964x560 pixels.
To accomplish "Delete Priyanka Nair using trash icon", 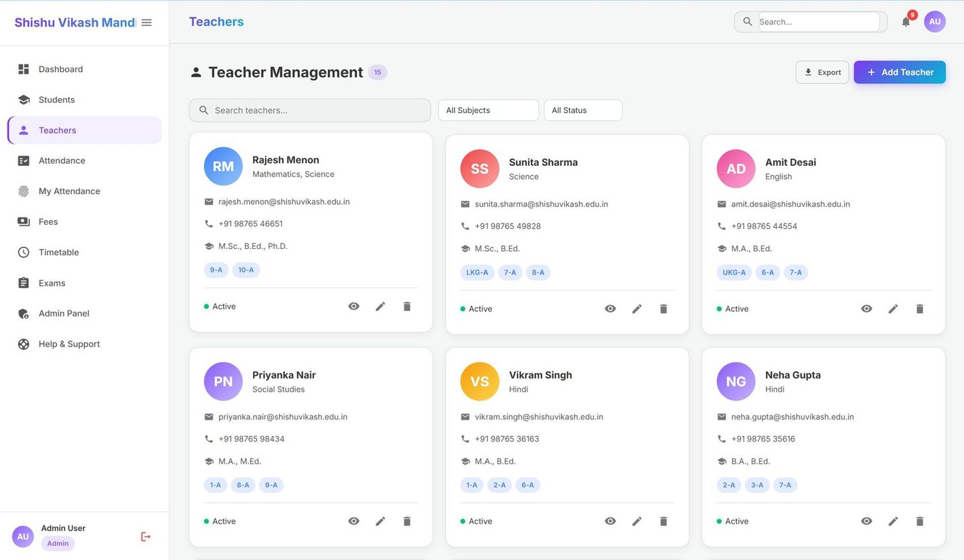I will (x=407, y=521).
